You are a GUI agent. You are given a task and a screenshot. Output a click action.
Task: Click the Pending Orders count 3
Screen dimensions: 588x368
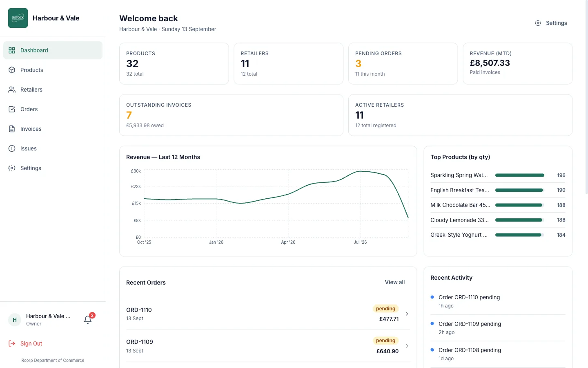point(358,64)
